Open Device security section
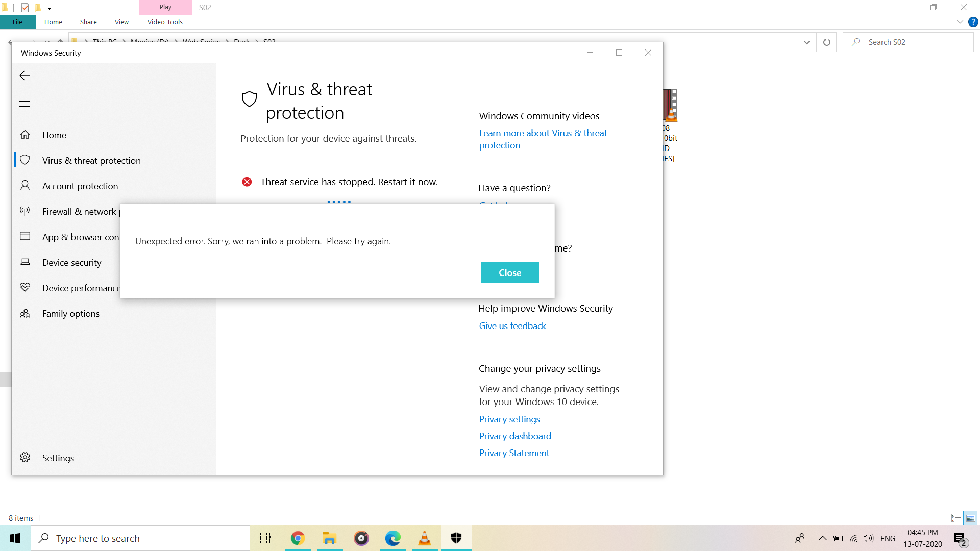 pyautogui.click(x=71, y=262)
